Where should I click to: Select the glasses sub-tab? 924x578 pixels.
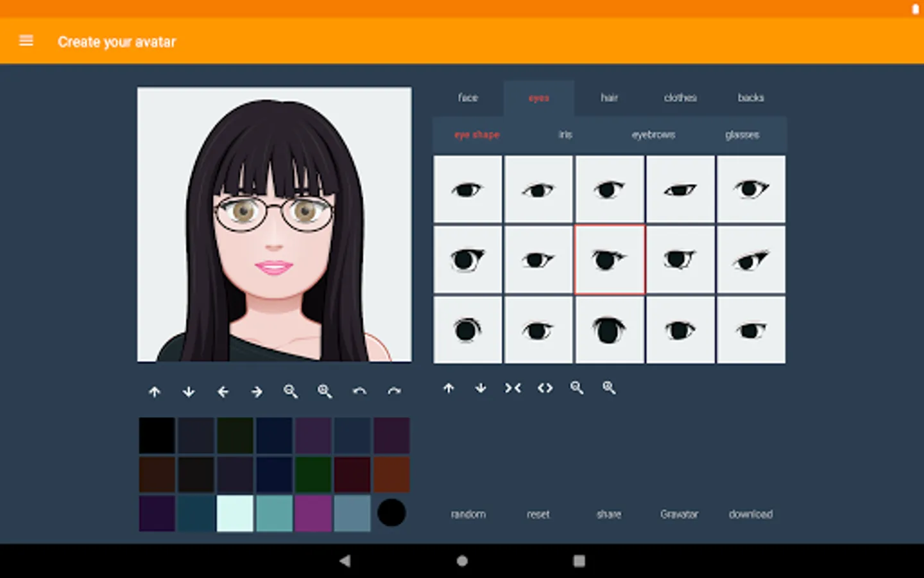pos(742,135)
